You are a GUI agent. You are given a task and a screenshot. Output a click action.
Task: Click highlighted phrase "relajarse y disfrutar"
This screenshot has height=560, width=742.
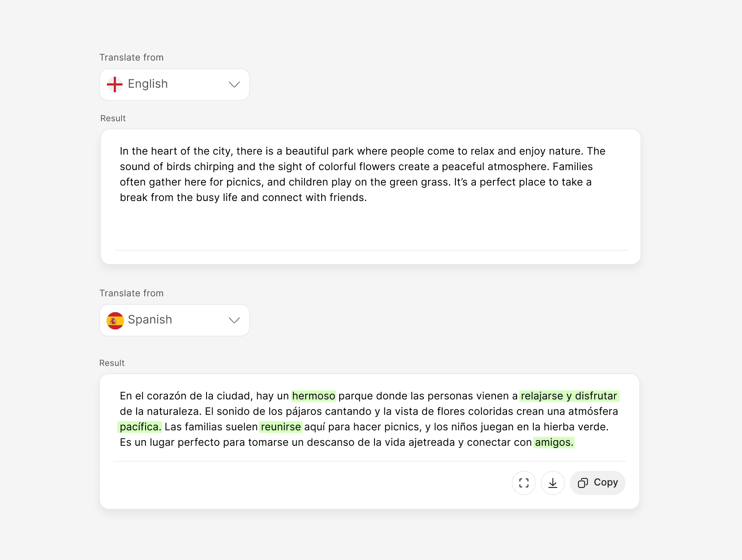coord(569,396)
